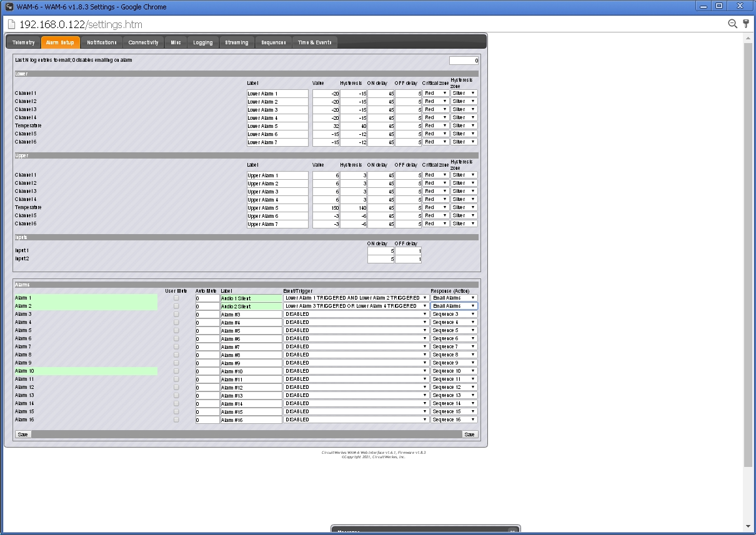Open the Time & Events tab
Image resolution: width=756 pixels, height=535 pixels.
315,42
